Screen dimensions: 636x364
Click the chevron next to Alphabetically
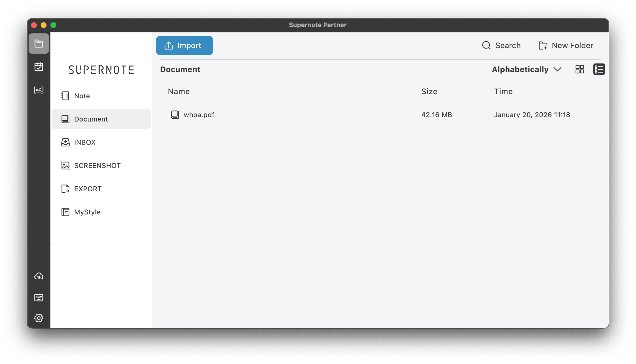click(558, 69)
